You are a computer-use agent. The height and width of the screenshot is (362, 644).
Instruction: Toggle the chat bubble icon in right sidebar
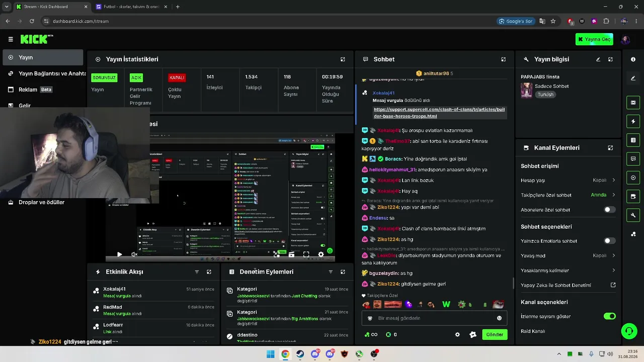(633, 158)
